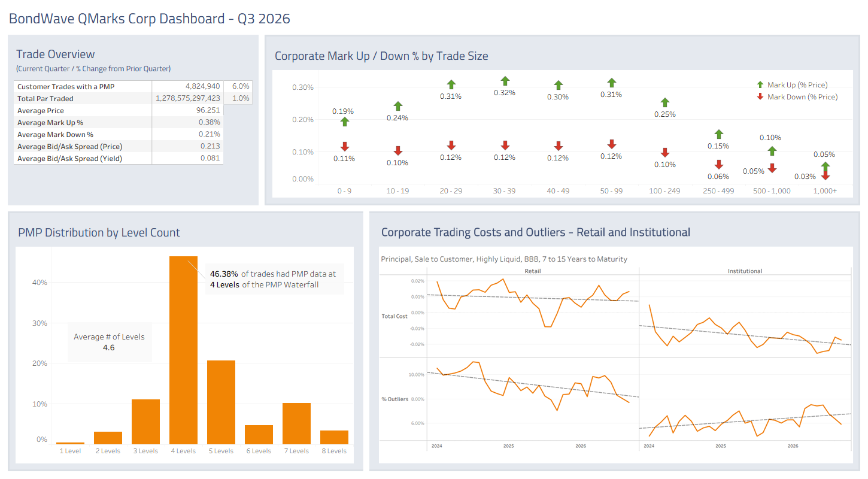Click the Average # of Levels value 4.6
Viewport: 868px width, 479px height.
[108, 347]
